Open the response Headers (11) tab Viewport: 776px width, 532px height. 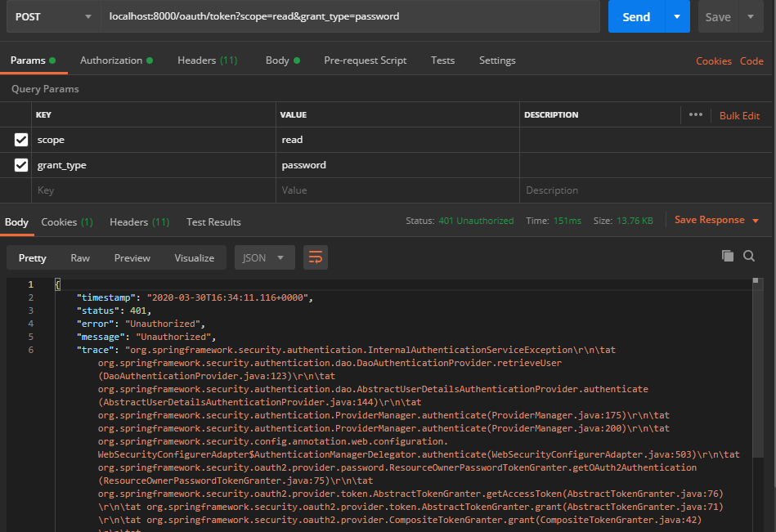[139, 222]
